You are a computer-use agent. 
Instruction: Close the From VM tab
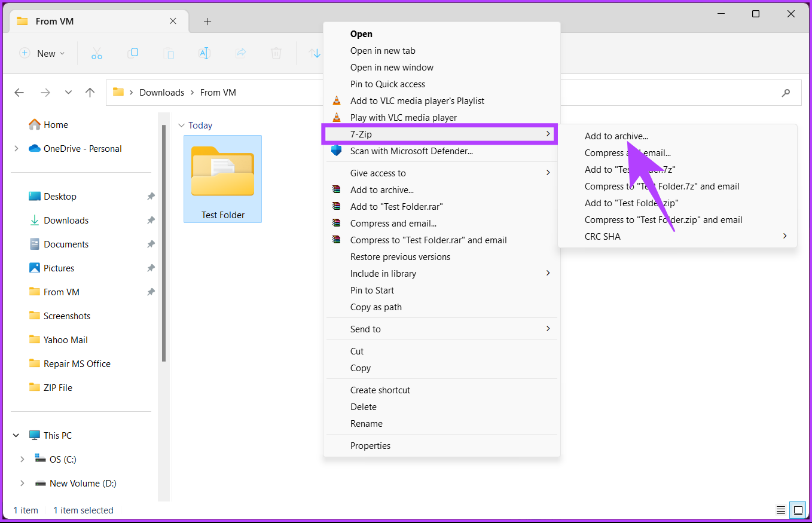pos(173,21)
